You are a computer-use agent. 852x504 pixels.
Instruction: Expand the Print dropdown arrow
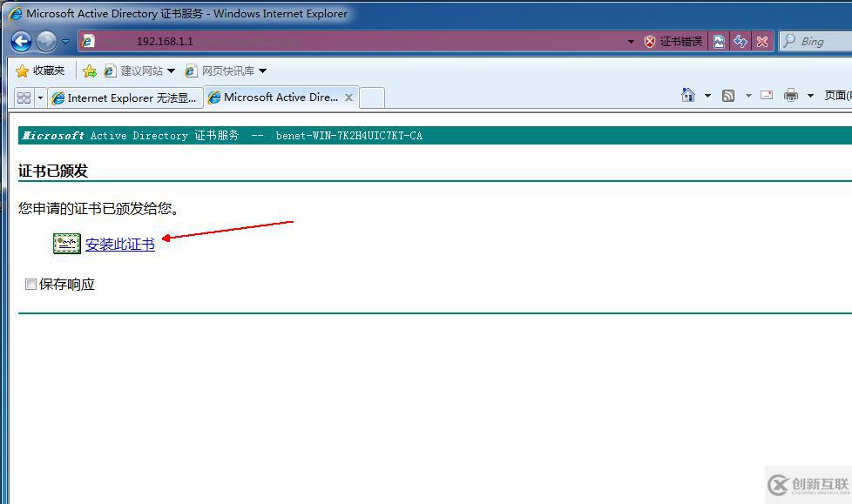click(810, 96)
